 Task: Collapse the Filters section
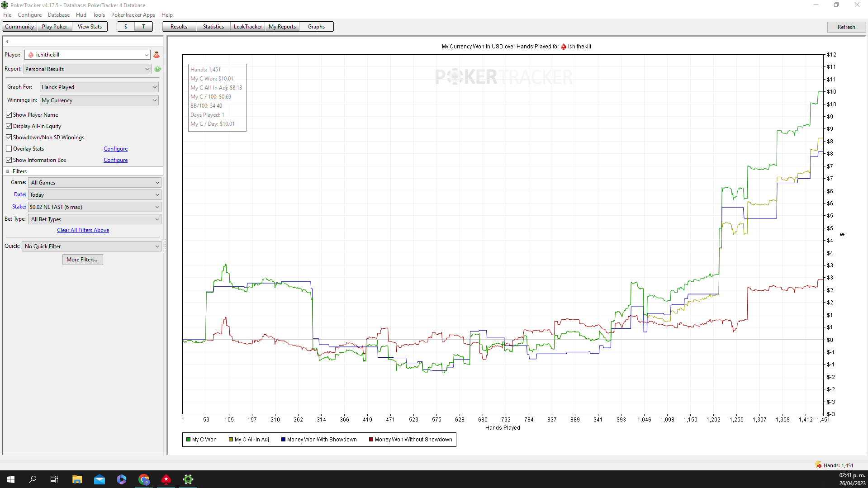click(8, 171)
